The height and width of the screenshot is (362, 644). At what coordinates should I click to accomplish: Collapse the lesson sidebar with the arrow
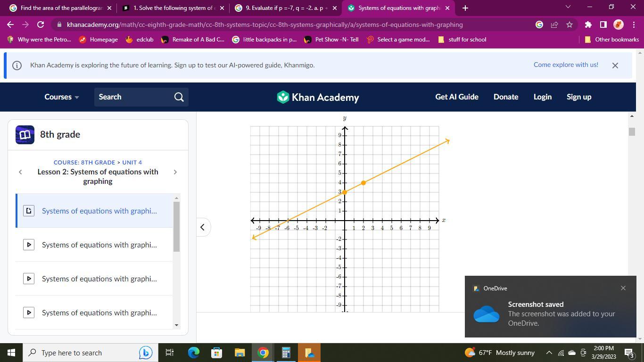202,227
